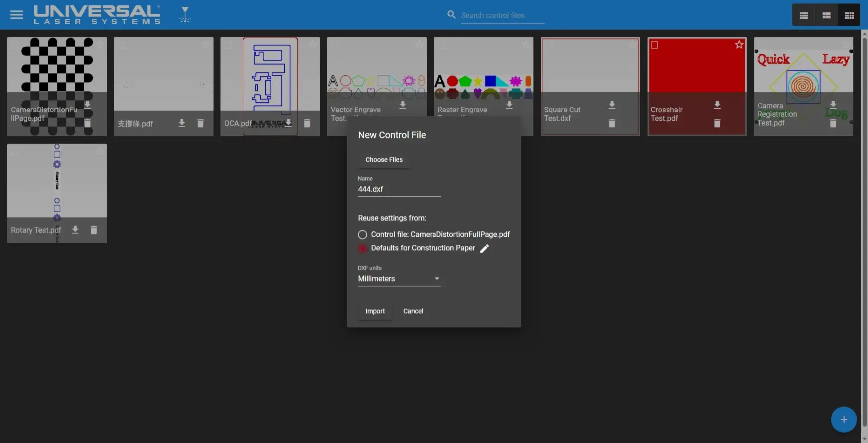Focus the Search control files box
Screen dimensions: 868x443
pyautogui.click(x=502, y=15)
